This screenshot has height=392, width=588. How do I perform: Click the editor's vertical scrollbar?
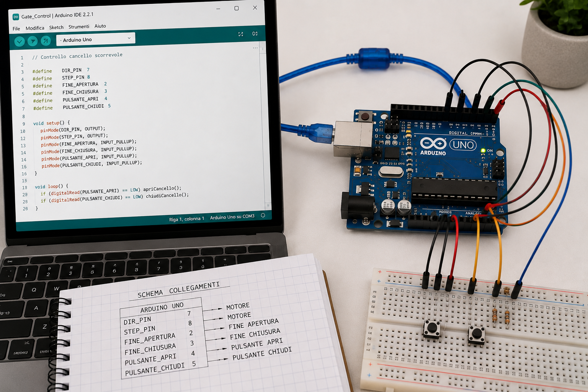pos(265,126)
